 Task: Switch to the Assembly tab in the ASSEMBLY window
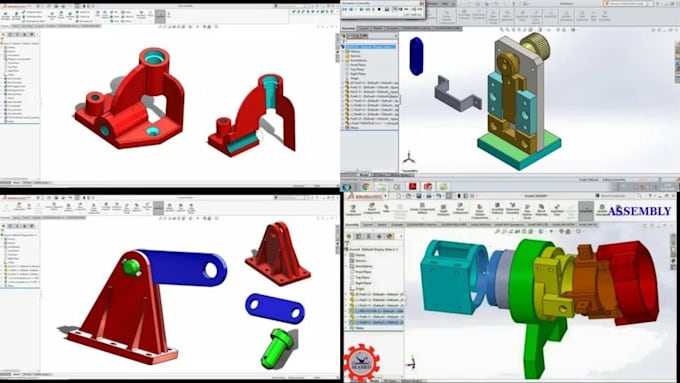[352, 225]
